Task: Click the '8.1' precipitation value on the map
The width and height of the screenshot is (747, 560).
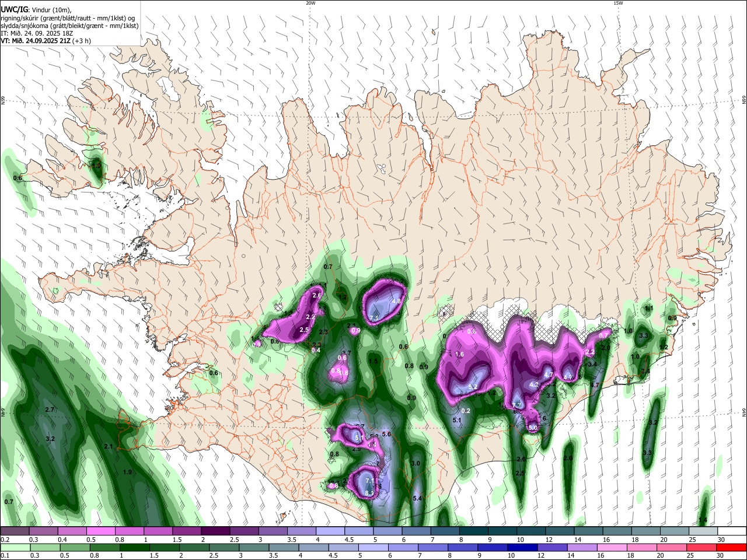Action: tap(369, 493)
